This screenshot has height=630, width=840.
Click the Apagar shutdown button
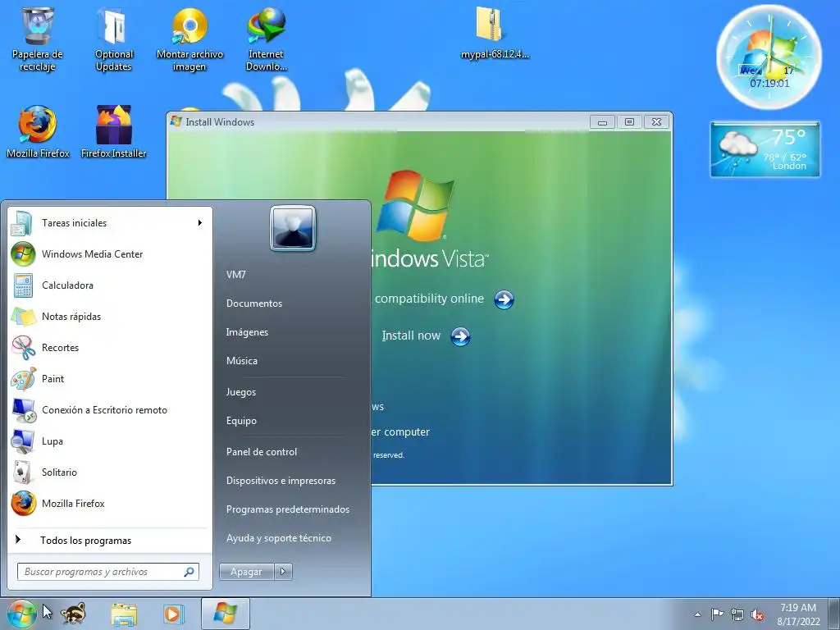[246, 572]
